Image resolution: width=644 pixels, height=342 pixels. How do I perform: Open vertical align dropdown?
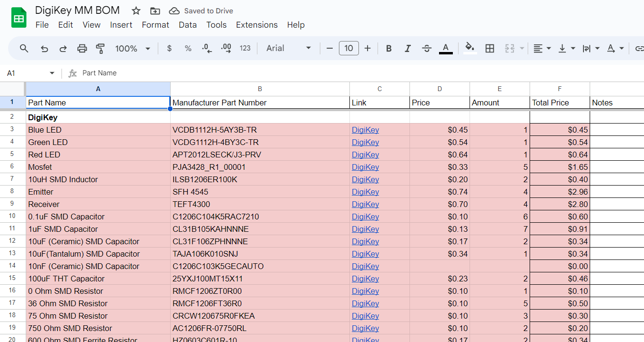pos(566,48)
